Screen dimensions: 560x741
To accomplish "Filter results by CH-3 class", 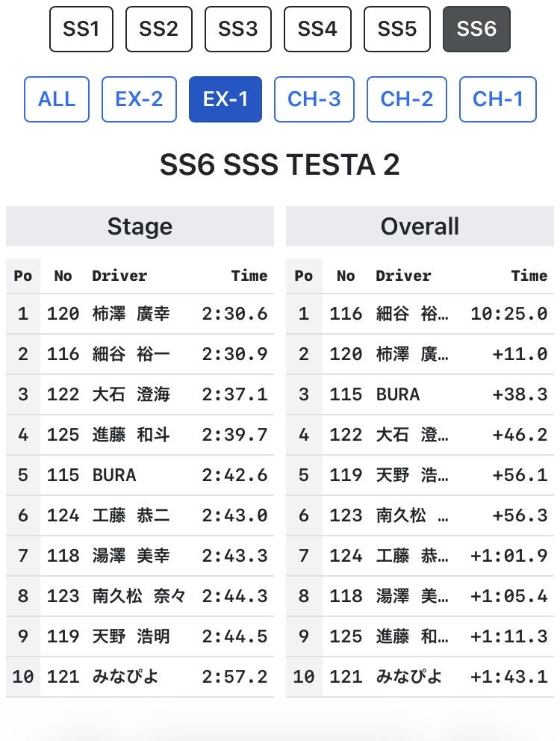I will (314, 99).
